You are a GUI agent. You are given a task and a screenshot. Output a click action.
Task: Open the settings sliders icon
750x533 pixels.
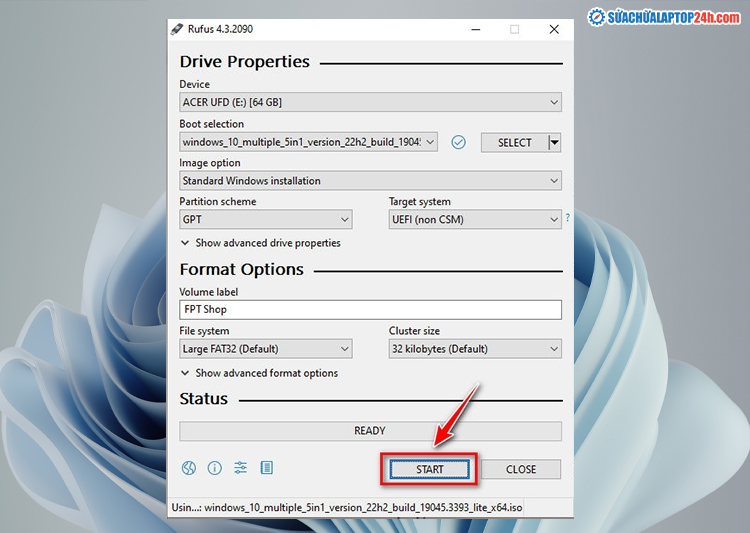click(240, 468)
